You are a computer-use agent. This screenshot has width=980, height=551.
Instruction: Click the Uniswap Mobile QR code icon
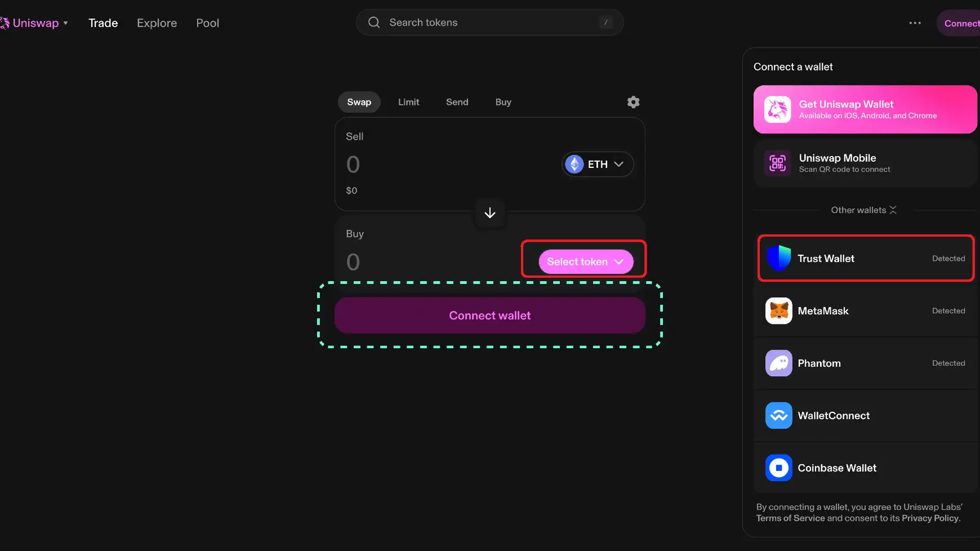tap(778, 163)
